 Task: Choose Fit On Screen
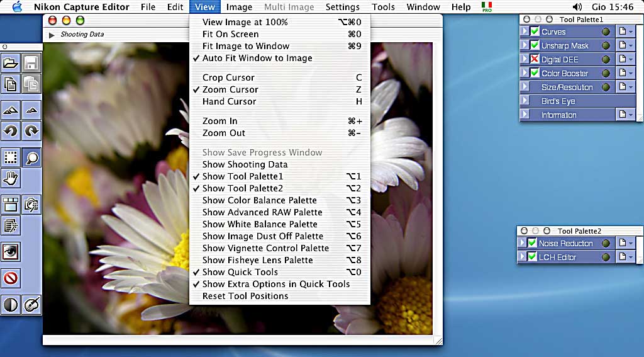pos(279,34)
